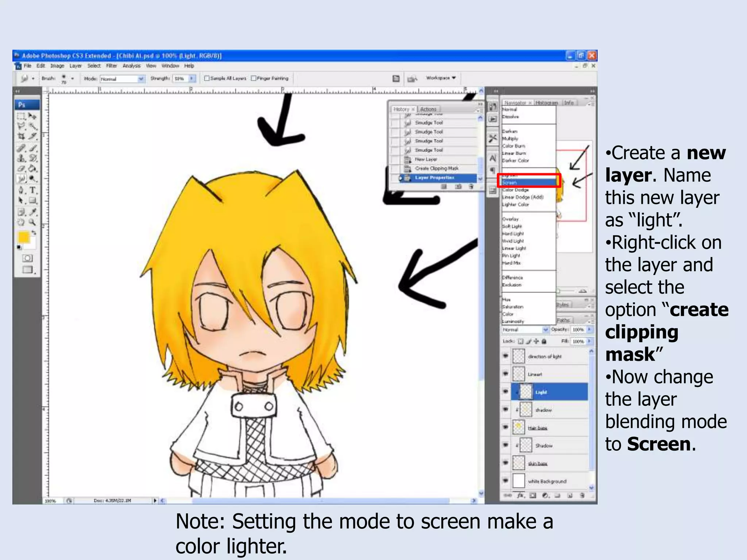Select the Type tool

coord(32,190)
